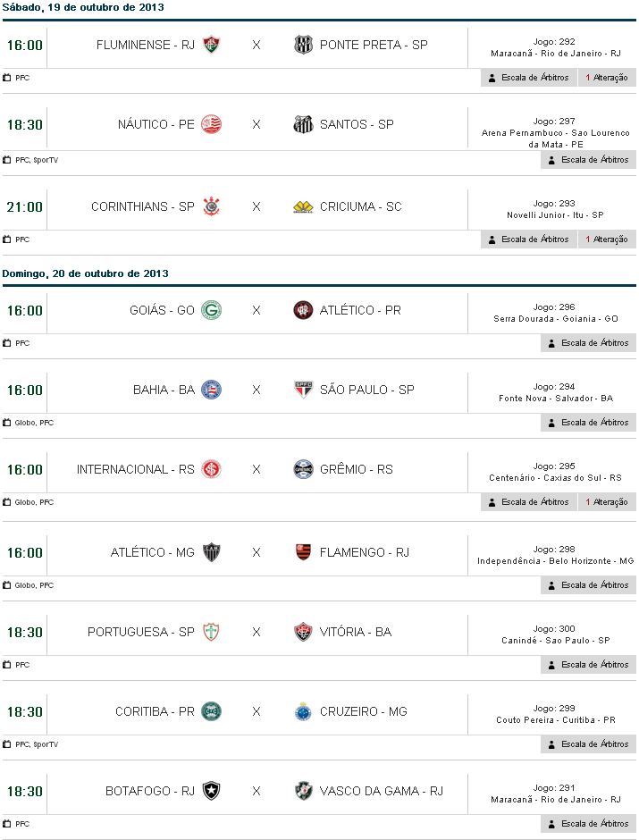Click the SÃO PAULO - SP team name
This screenshot has height=840, width=639.
click(x=366, y=390)
